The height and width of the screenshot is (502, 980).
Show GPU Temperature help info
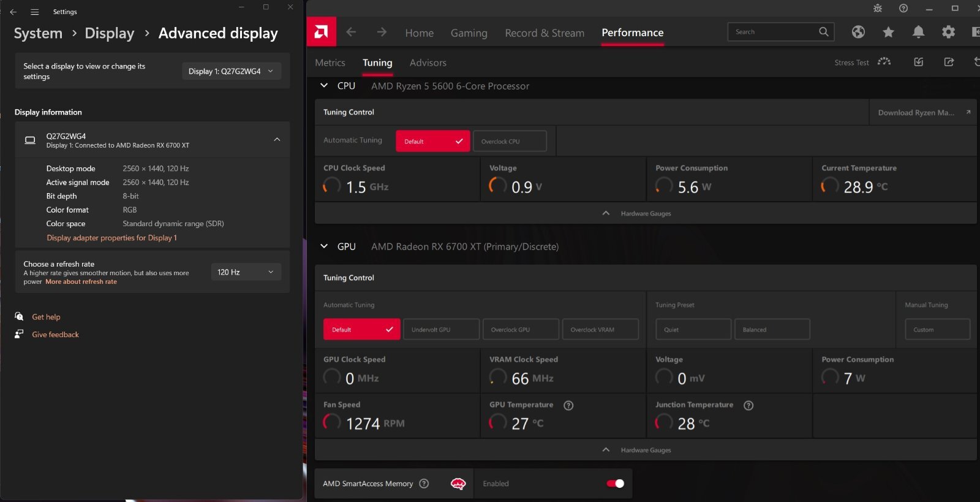(x=568, y=405)
